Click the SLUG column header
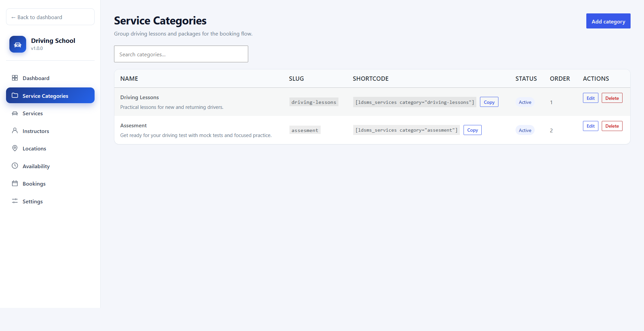This screenshot has height=331, width=644. pyautogui.click(x=296, y=78)
